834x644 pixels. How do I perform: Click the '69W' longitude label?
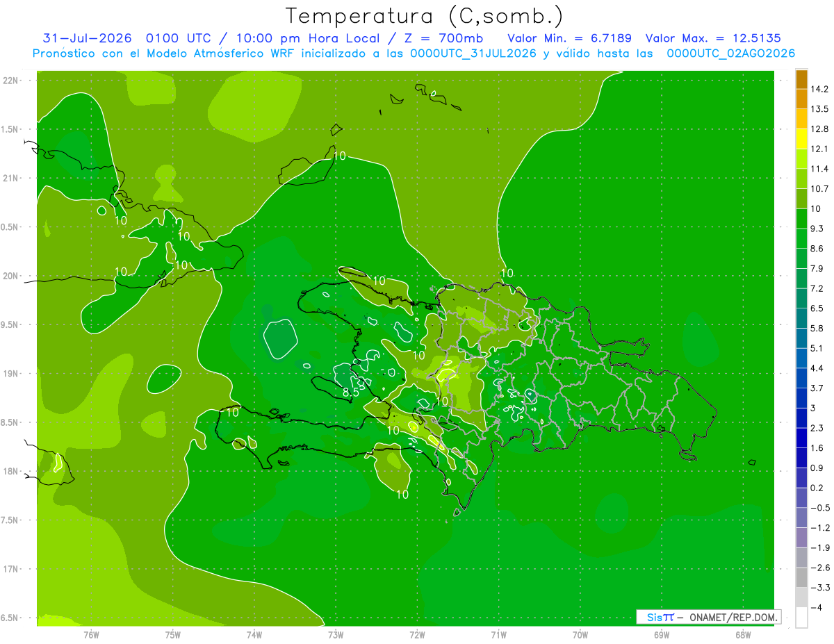(661, 634)
